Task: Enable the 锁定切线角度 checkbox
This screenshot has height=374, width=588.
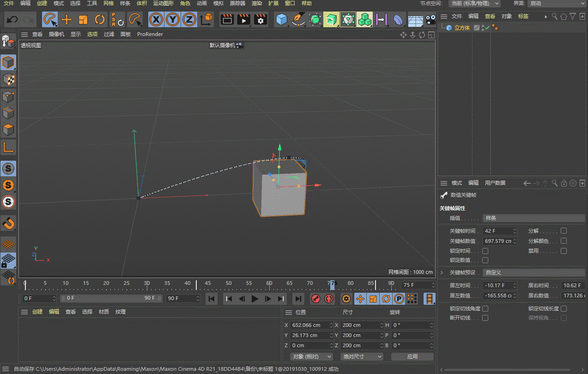Action: pyautogui.click(x=485, y=308)
